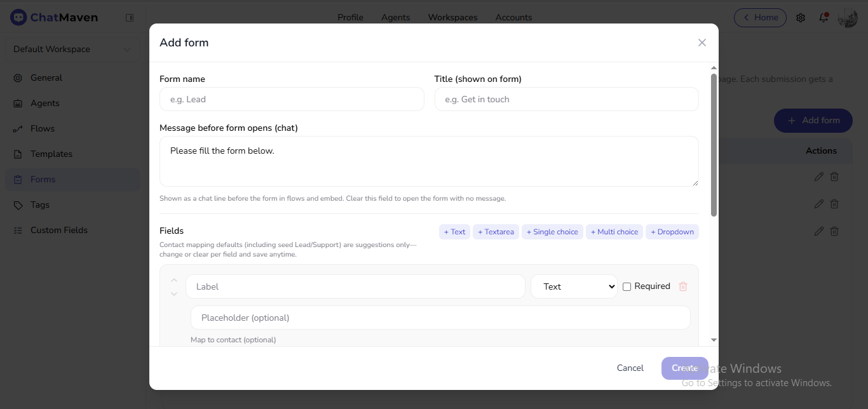Image resolution: width=868 pixels, height=409 pixels.
Task: Open the Default Workspace selector
Action: 72,49
